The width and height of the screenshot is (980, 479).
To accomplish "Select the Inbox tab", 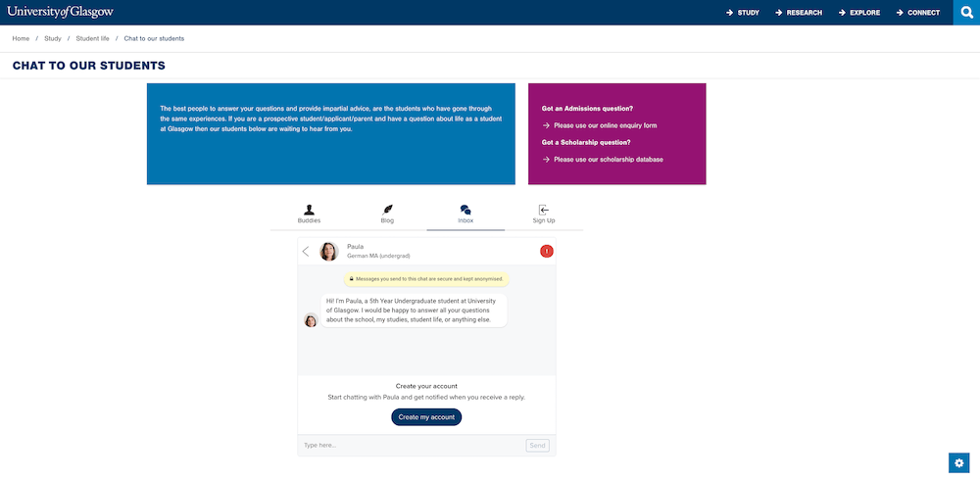I will (465, 215).
